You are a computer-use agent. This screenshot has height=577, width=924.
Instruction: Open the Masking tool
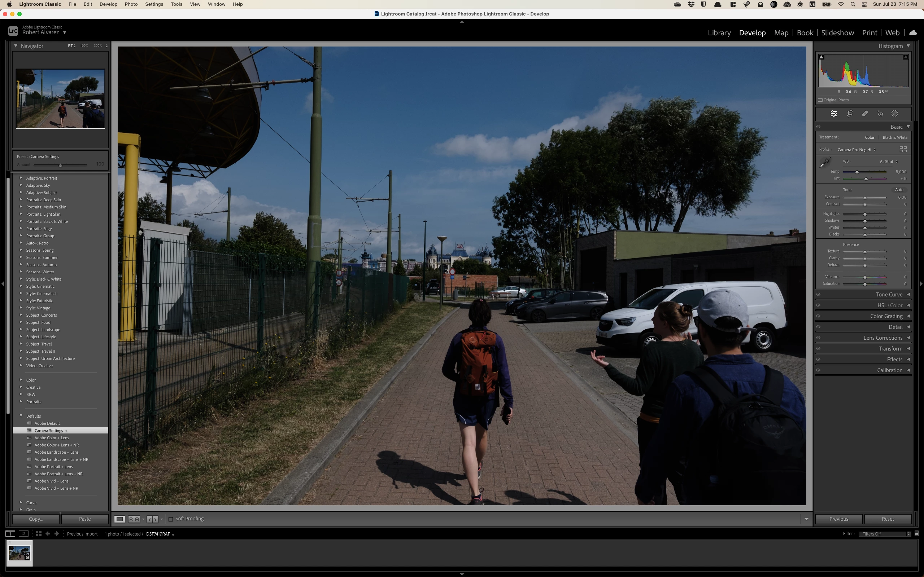pyautogui.click(x=895, y=114)
